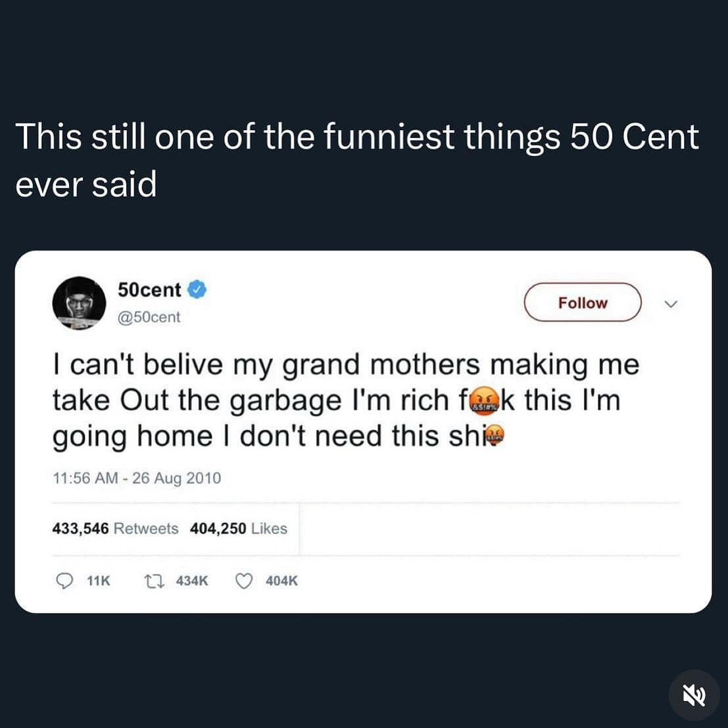Click the bold 50cent display name

click(x=149, y=289)
